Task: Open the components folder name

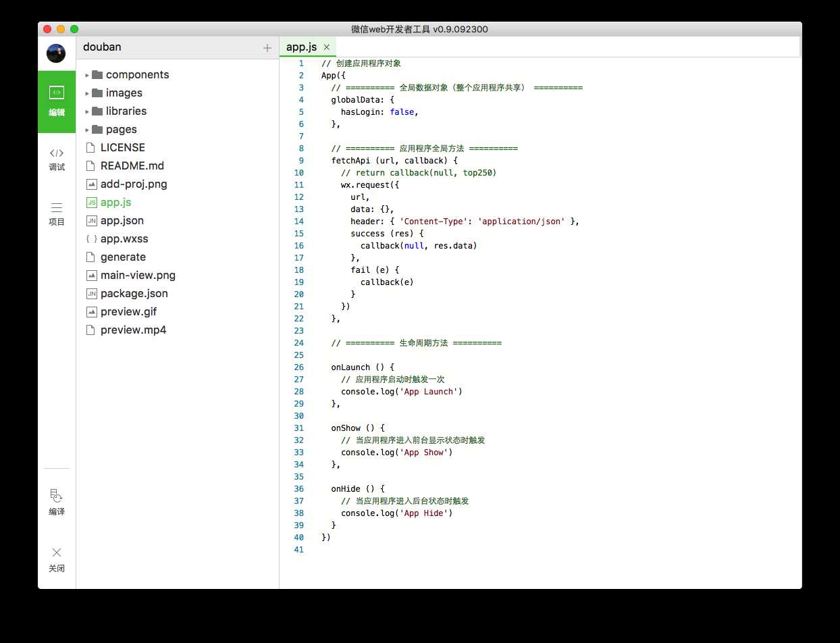Action: click(138, 74)
